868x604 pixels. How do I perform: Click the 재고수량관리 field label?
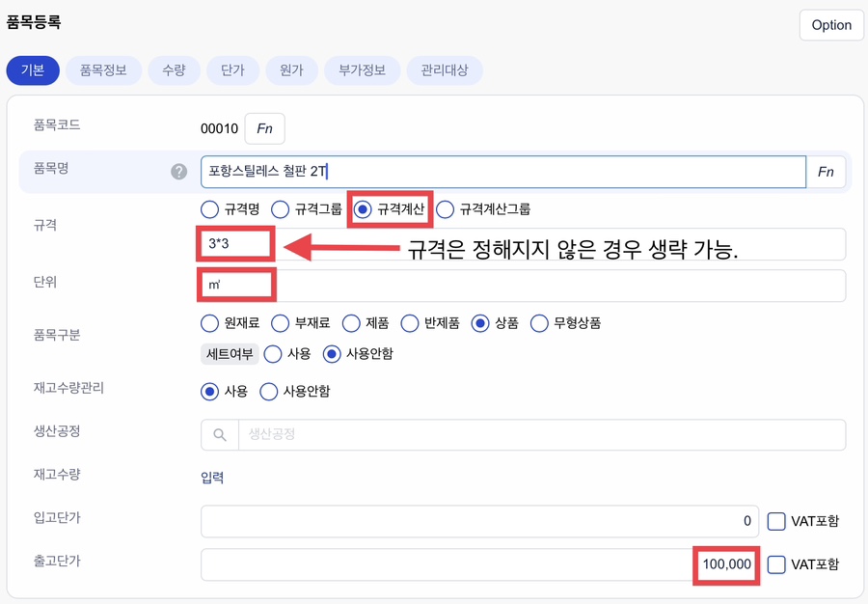(68, 388)
